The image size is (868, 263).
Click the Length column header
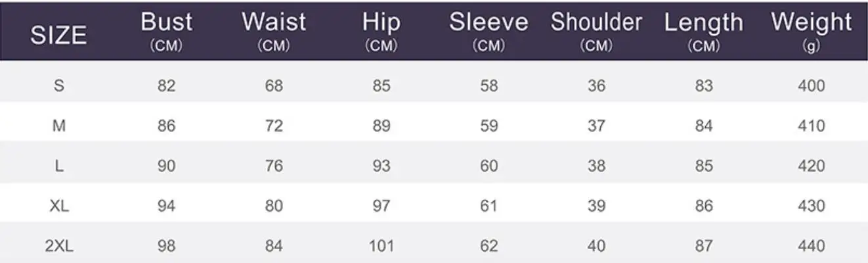[x=703, y=23]
